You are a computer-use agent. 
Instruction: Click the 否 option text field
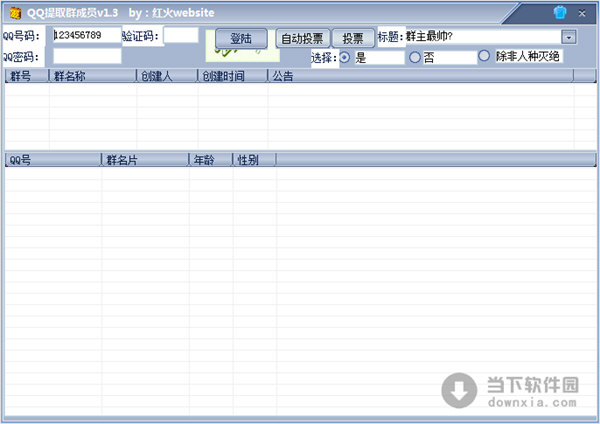pyautogui.click(x=450, y=58)
